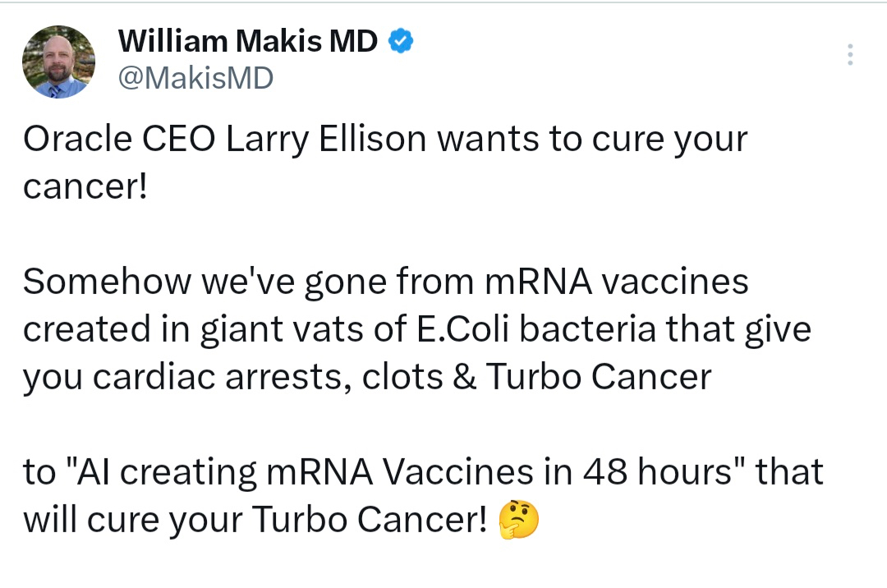
Task: Select the phrase "cardiac arrests"
Action: coord(222,377)
